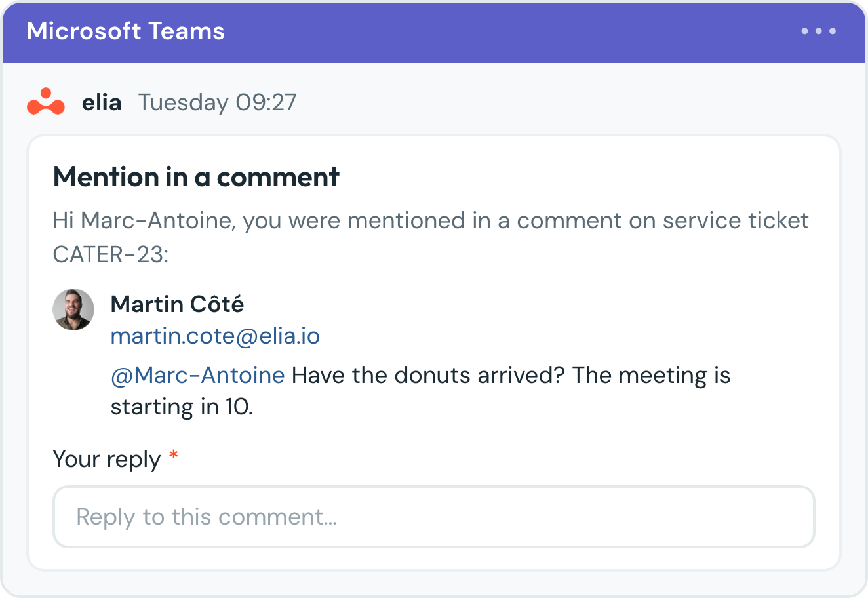Click the orange elia logo icon
The width and height of the screenshot is (868, 598).
tap(46, 102)
